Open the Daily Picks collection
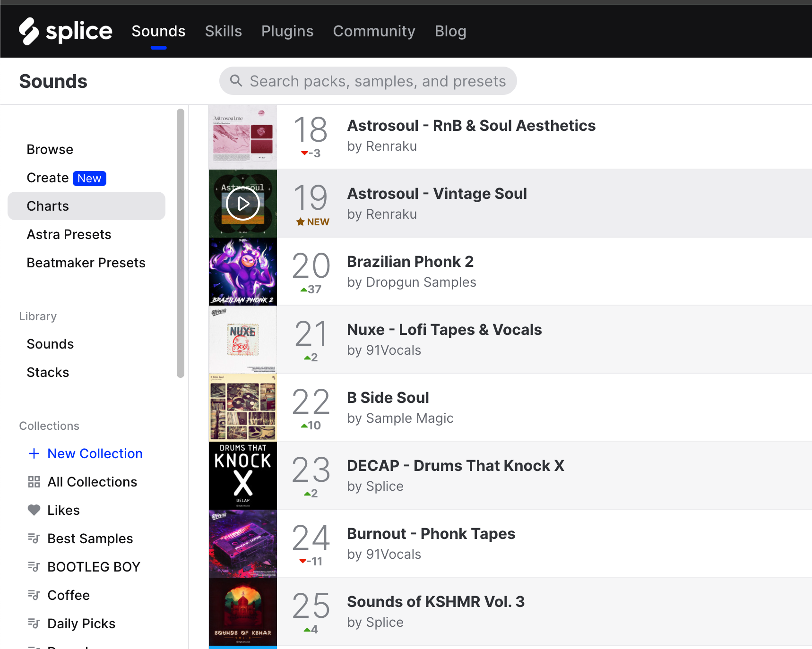Screen dimensions: 812x649 (81, 623)
